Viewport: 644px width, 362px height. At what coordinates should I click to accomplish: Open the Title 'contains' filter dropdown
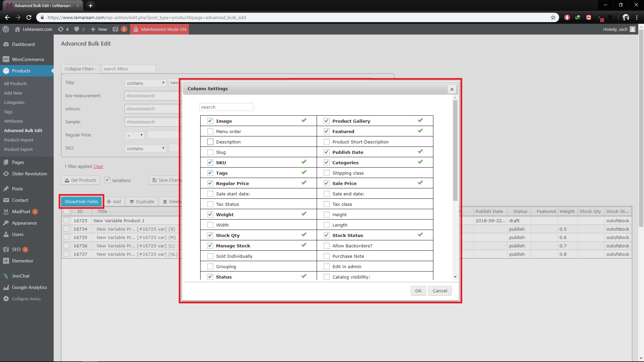[146, 83]
